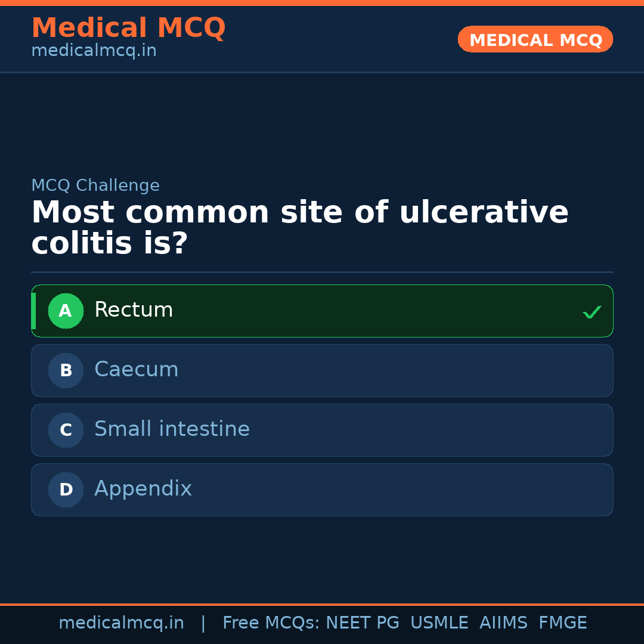Click the circular A badge beside Rectum
644x644 pixels.
[66, 311]
